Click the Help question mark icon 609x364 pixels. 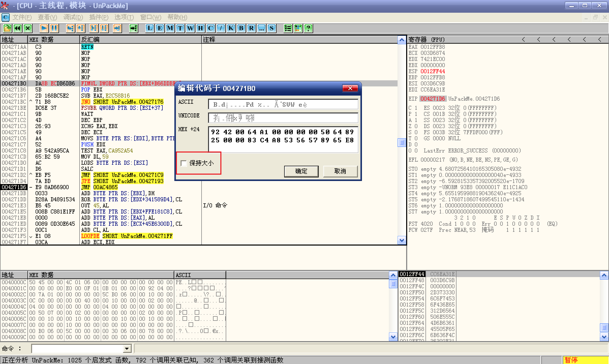[308, 28]
